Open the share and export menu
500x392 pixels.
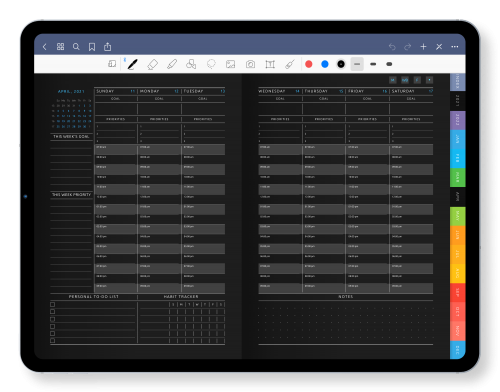107,47
